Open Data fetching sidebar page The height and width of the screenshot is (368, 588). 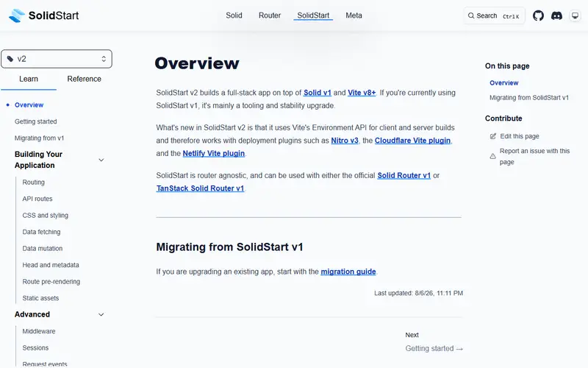tap(41, 232)
